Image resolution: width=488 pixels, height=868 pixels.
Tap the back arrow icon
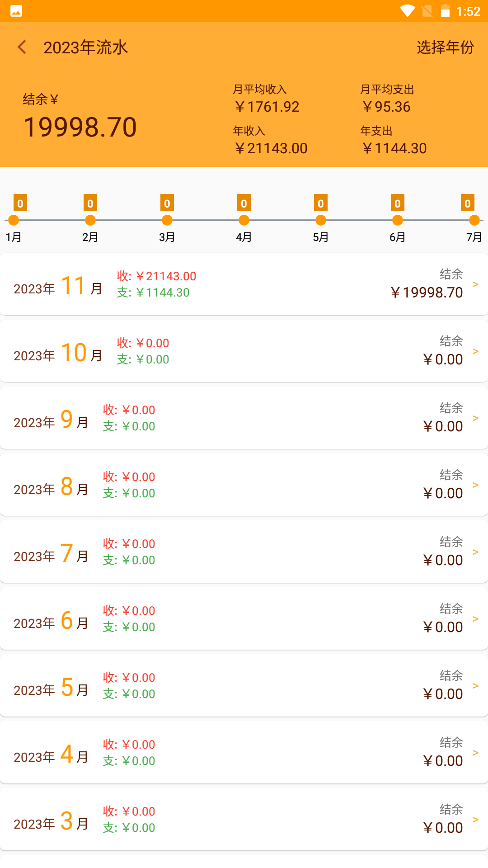22,47
